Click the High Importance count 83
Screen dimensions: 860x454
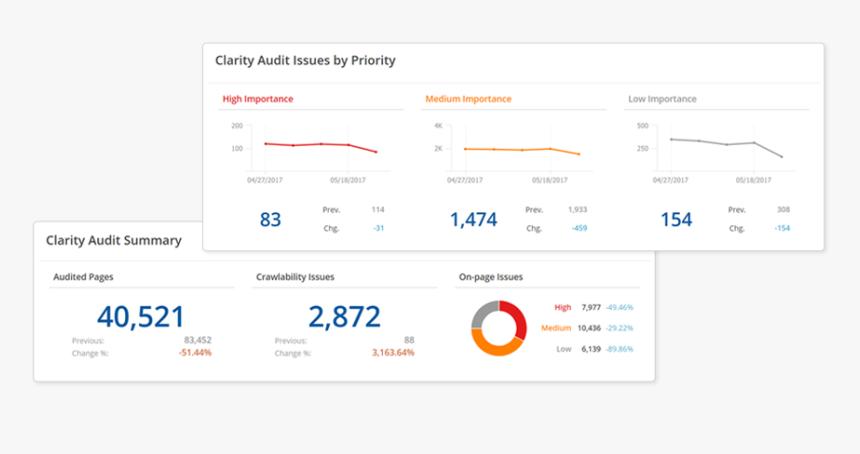point(270,220)
